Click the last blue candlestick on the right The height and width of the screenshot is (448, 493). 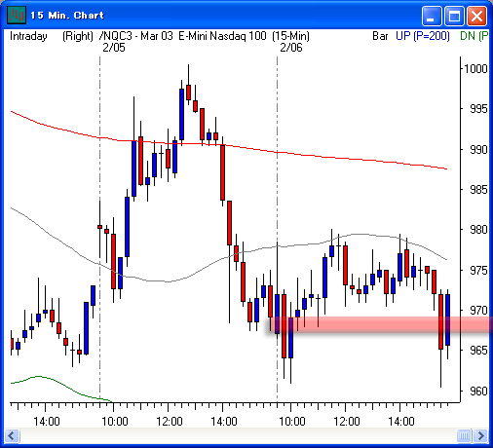click(x=448, y=319)
